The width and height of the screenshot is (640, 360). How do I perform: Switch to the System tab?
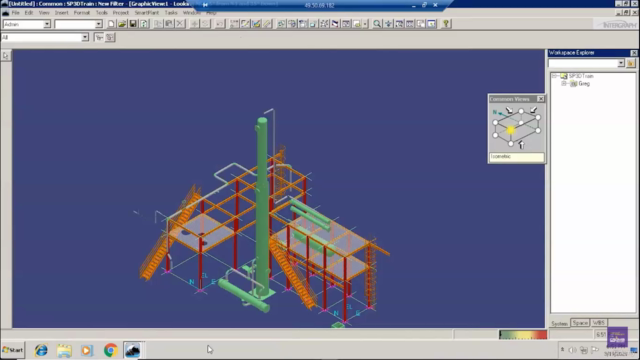tap(560, 323)
